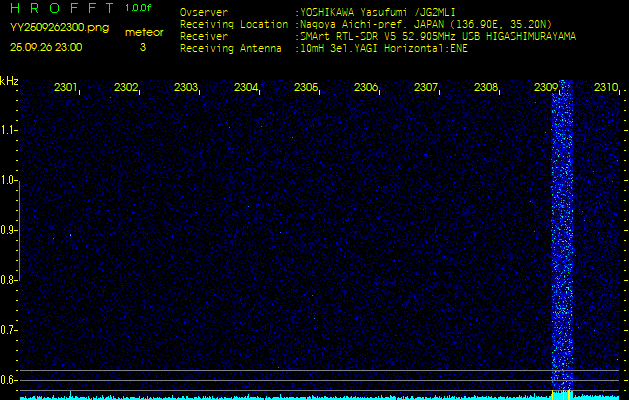
Task: Click the kHz unit label
Action: [9, 81]
